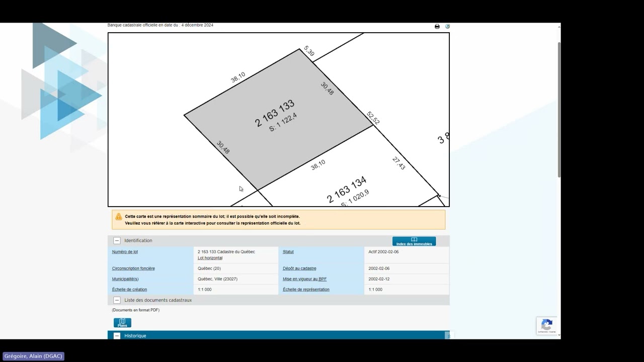The width and height of the screenshot is (644, 362).
Task: Open the interactive map globe icon
Action: tap(447, 26)
